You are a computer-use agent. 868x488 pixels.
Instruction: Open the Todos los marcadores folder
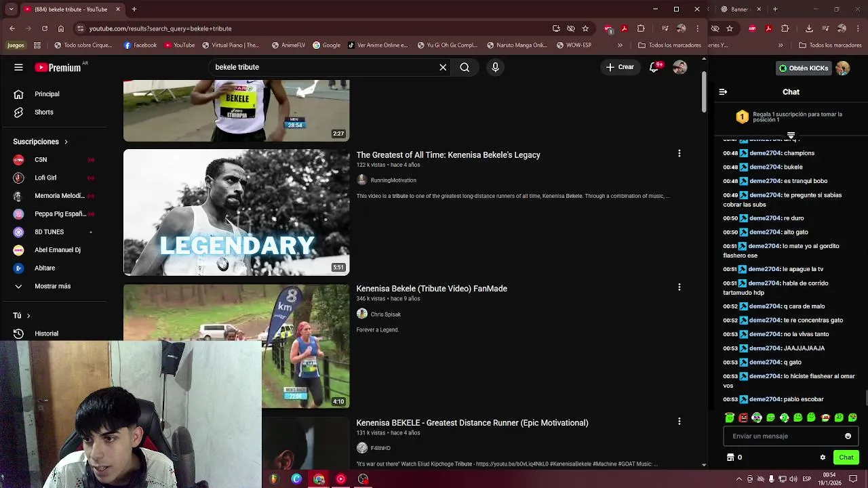[669, 45]
